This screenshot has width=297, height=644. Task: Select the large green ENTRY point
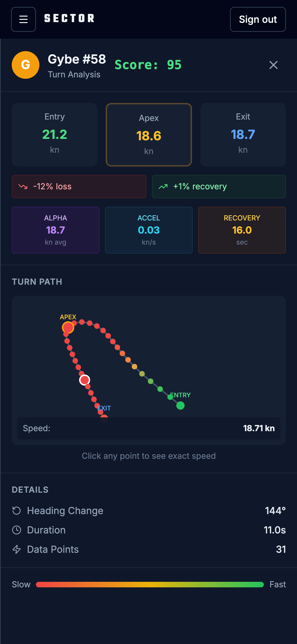[180, 405]
